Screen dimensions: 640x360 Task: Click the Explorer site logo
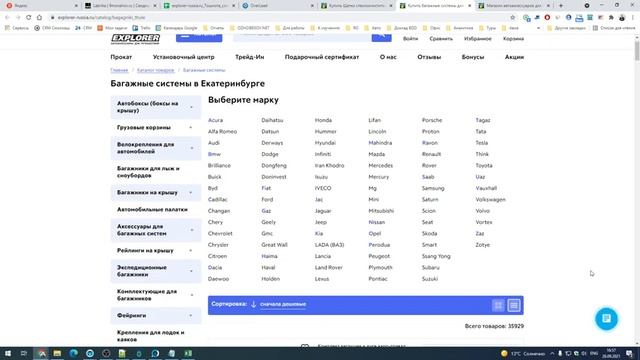(x=135, y=39)
